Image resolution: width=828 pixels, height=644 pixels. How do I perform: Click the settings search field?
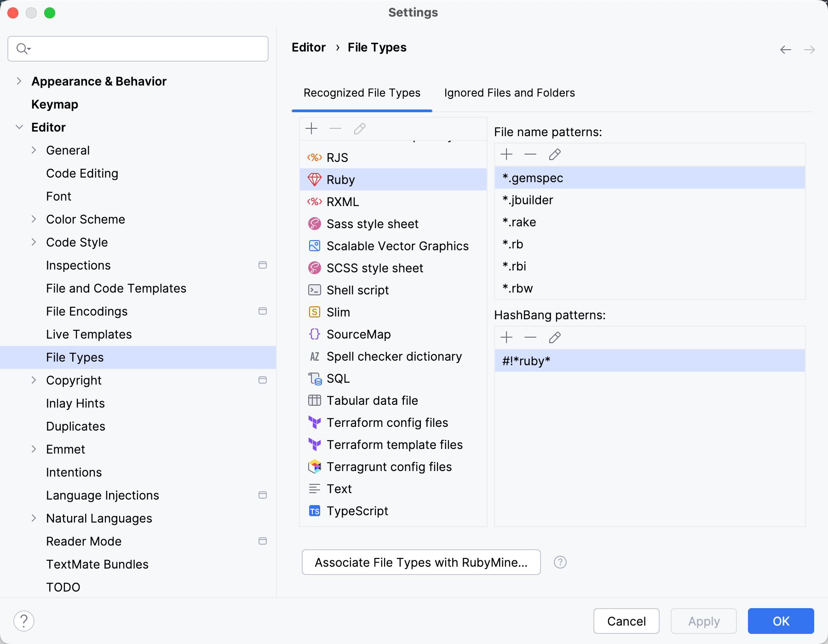[138, 48]
